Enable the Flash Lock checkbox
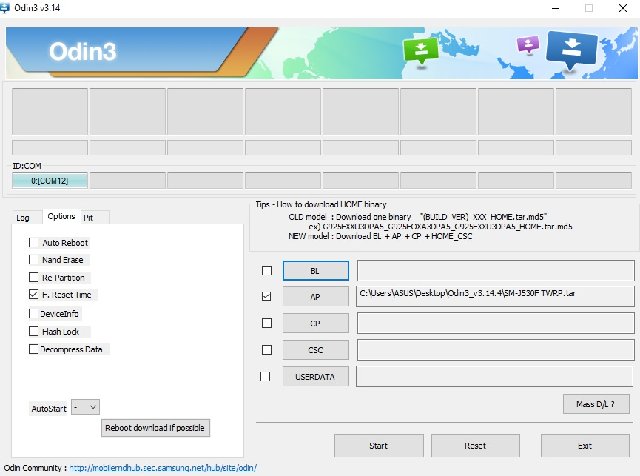The height and width of the screenshot is (476, 640). pyautogui.click(x=33, y=331)
